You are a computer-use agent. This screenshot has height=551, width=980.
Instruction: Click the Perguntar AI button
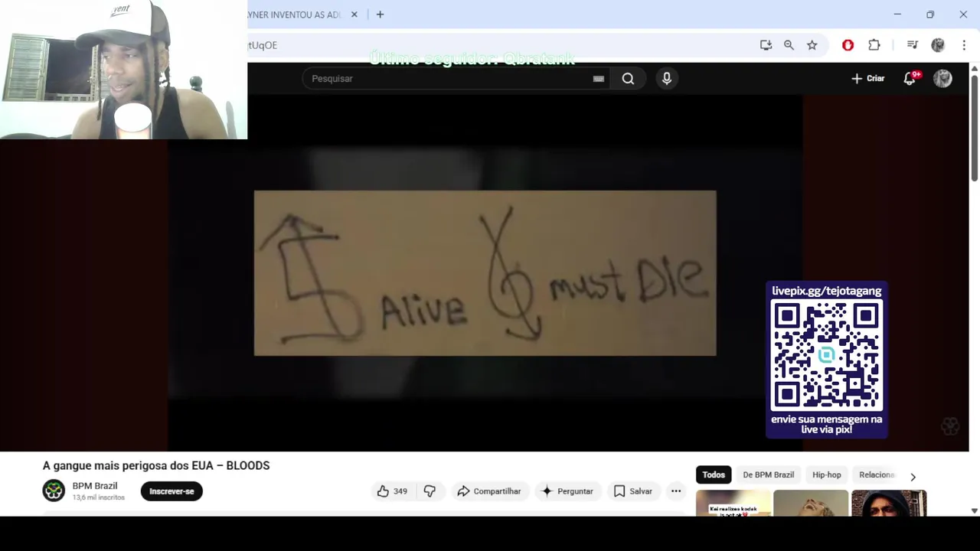(567, 491)
